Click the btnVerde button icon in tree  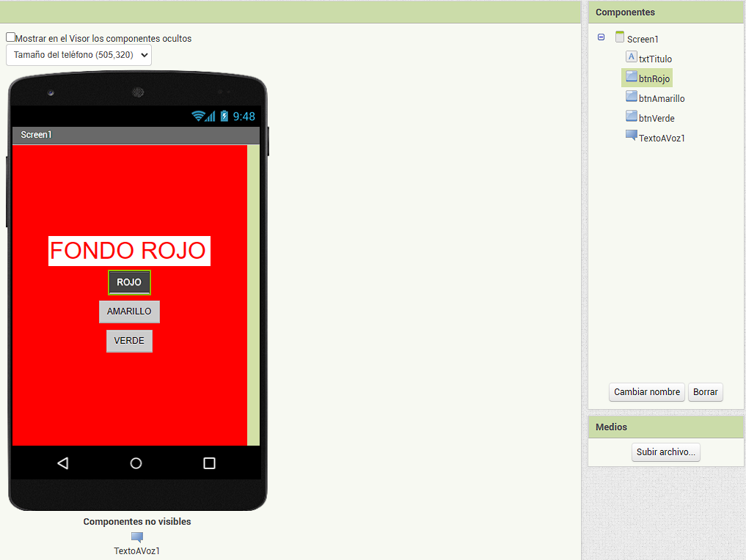631,117
